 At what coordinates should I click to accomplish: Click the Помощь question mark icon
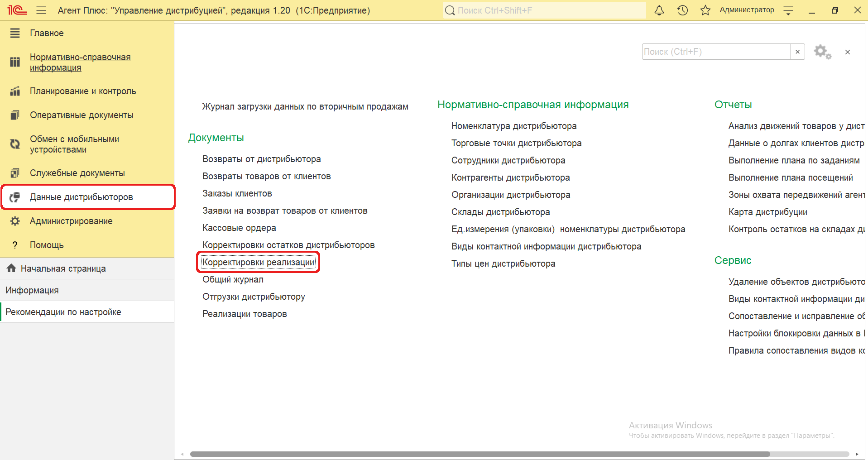point(15,245)
